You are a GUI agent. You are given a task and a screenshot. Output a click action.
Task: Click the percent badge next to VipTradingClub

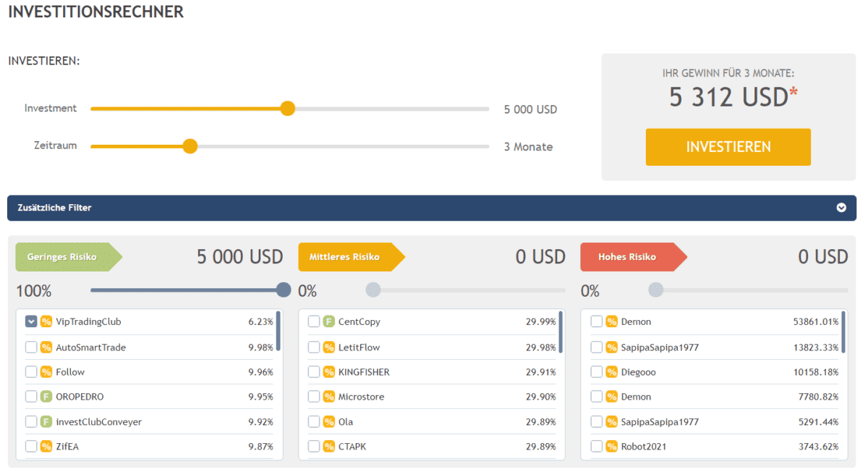(45, 321)
